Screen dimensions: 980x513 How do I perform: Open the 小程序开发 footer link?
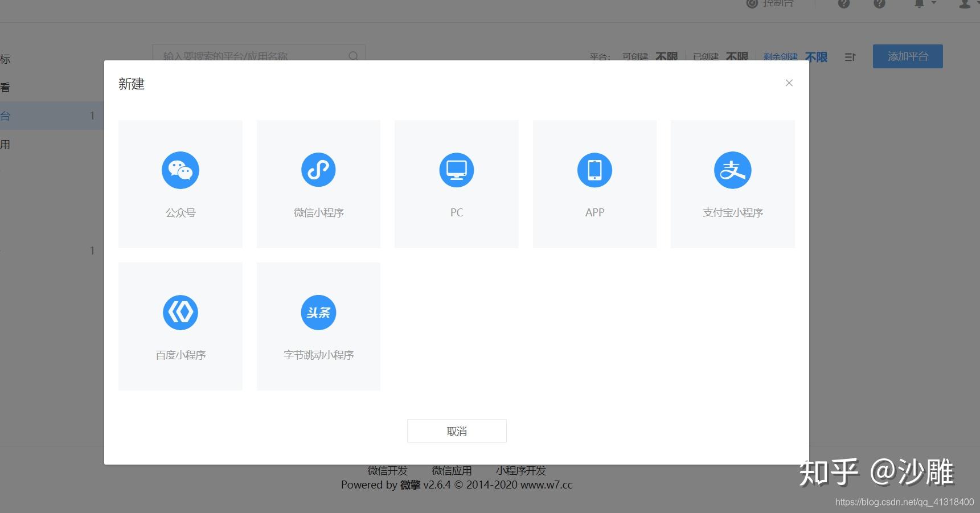(521, 470)
